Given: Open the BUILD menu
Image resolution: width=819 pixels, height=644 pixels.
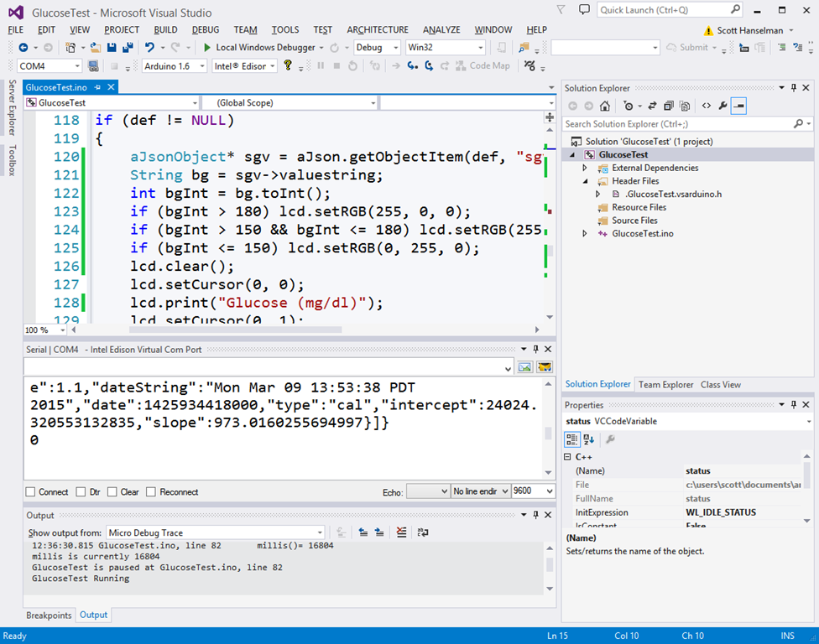Looking at the screenshot, I should click(165, 29).
